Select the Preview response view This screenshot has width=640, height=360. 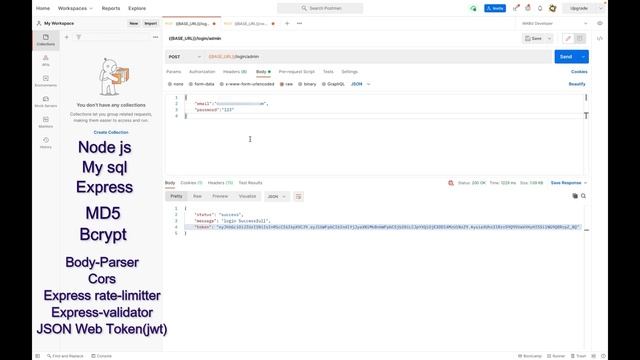point(220,196)
